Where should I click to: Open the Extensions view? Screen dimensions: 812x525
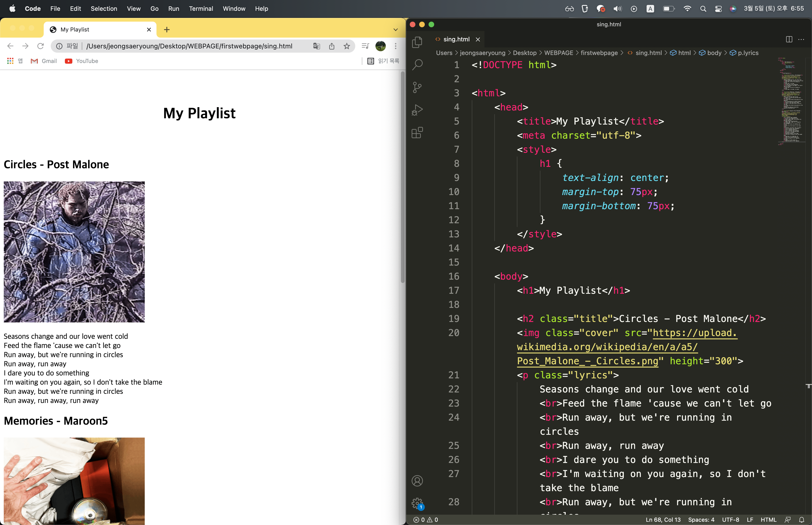[417, 133]
